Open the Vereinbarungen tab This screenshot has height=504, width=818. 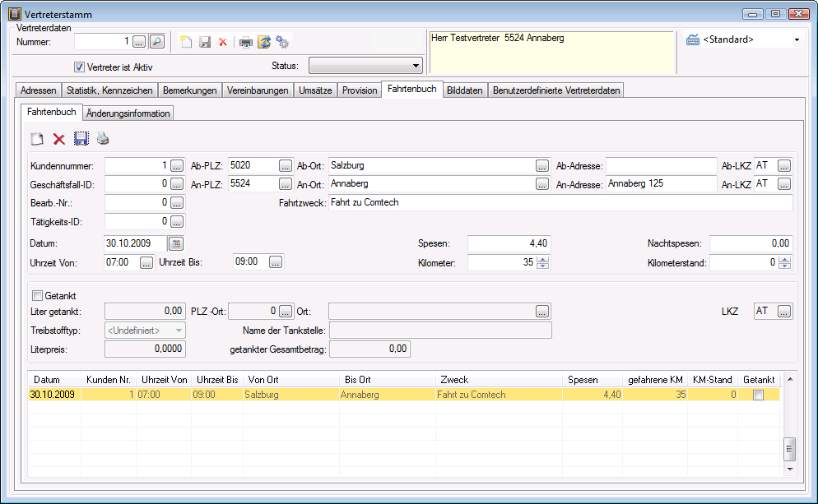pos(258,90)
